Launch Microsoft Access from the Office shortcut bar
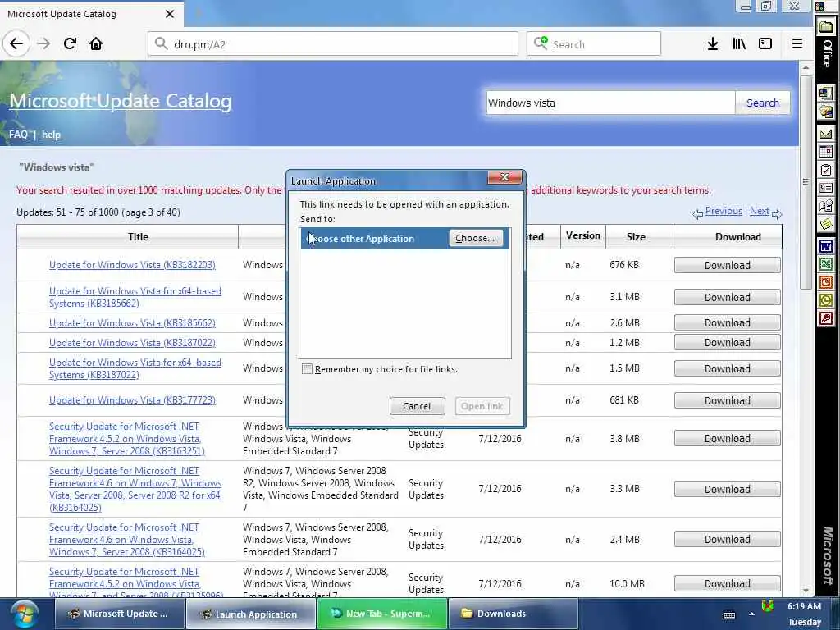840x630 pixels. (826, 318)
